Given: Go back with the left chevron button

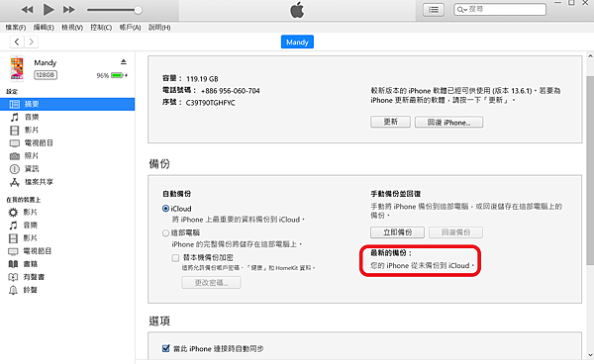Looking at the screenshot, I should [x=17, y=42].
